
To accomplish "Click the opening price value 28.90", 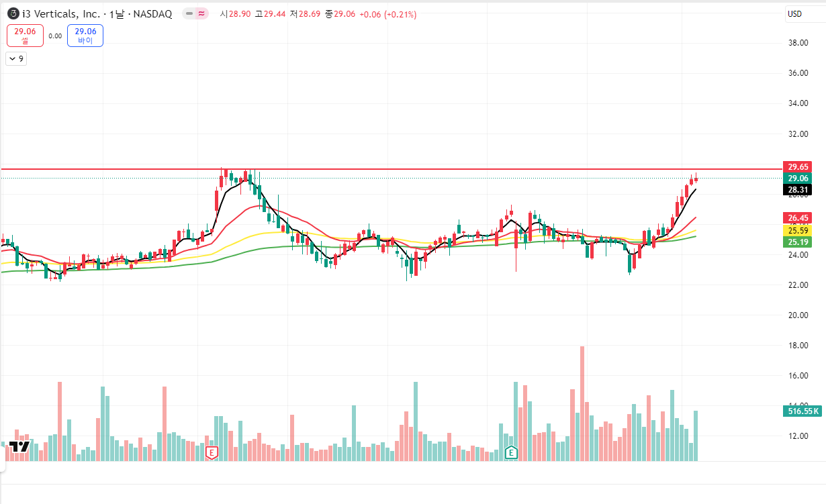I will click(240, 14).
